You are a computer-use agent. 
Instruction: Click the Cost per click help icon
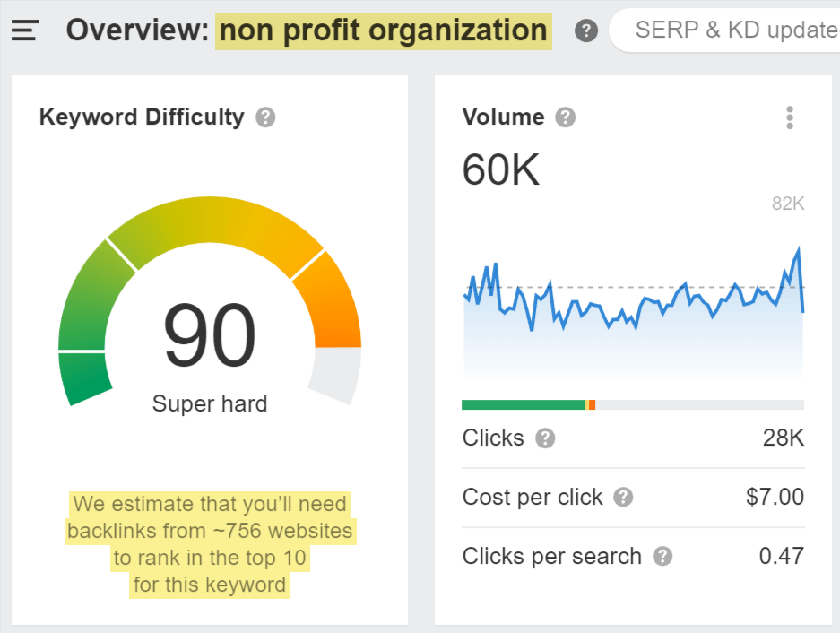tap(622, 498)
